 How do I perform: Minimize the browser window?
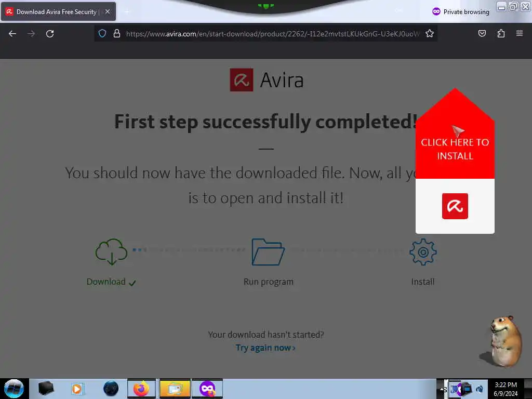click(x=501, y=6)
